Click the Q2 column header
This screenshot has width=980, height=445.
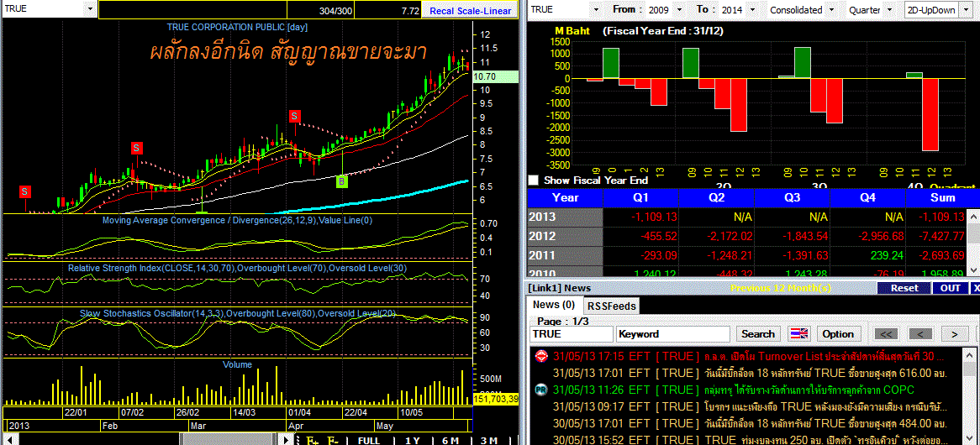[716, 198]
